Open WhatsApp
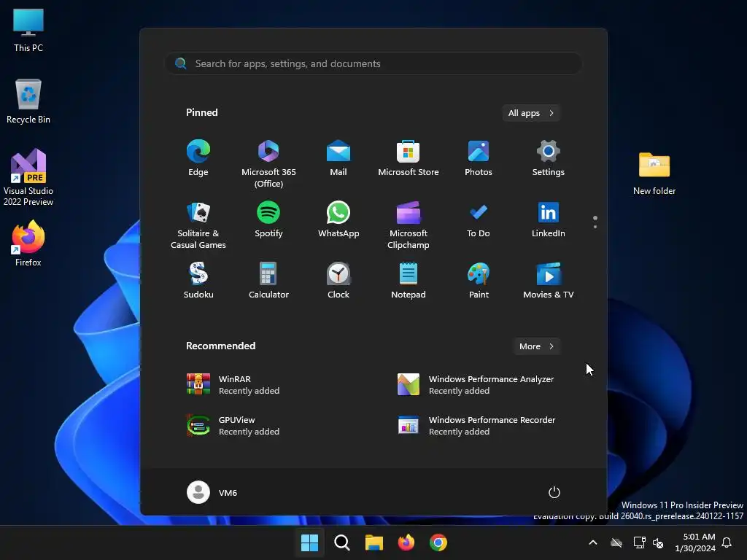This screenshot has height=560, width=747. click(x=338, y=219)
